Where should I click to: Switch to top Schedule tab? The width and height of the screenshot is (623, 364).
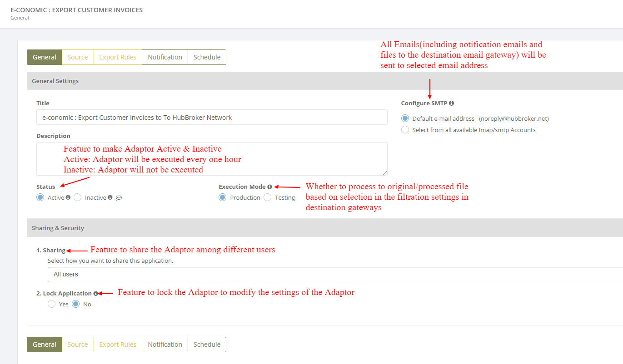207,57
